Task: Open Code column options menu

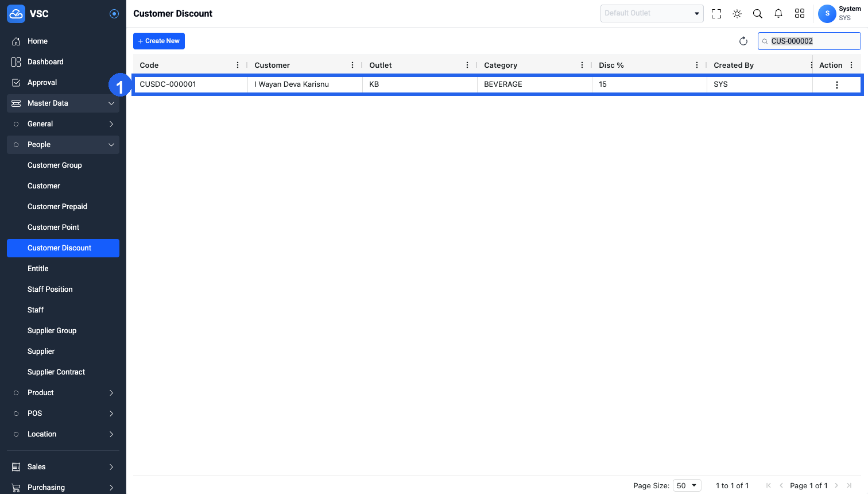Action: (x=238, y=65)
